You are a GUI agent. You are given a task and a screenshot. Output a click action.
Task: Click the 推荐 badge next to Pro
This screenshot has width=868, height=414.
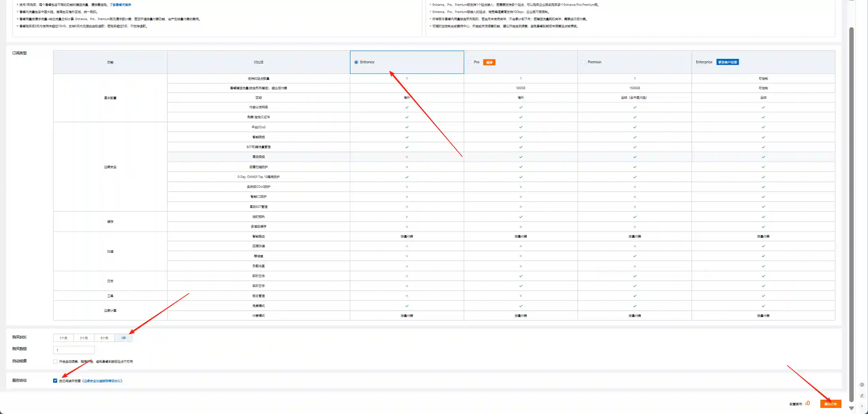click(x=489, y=62)
